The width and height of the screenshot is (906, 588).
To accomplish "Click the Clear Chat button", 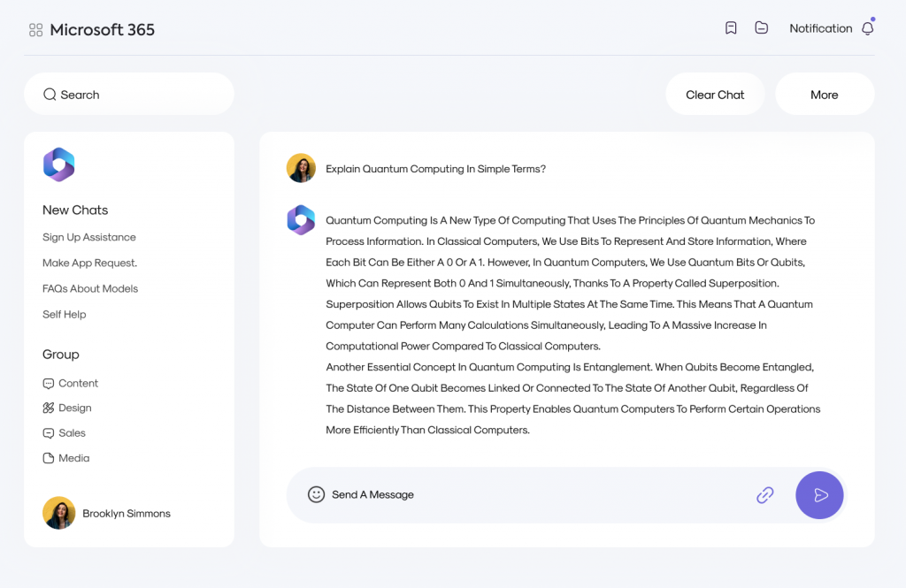I will (715, 94).
